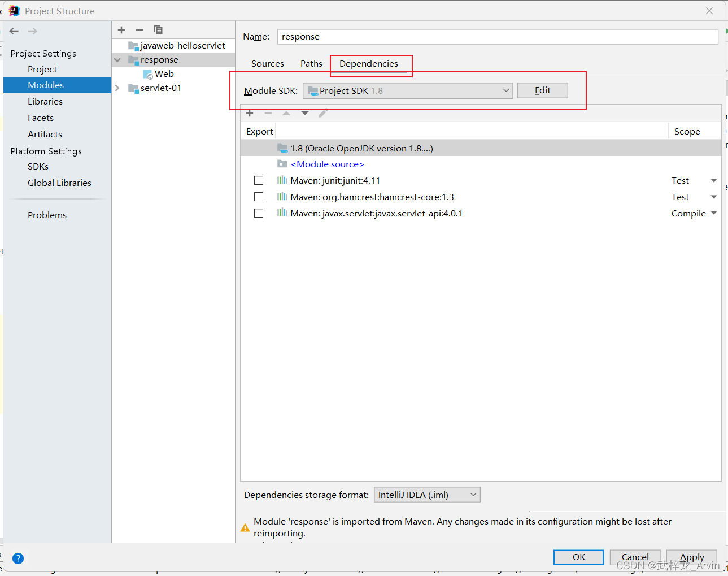Open the Module SDK dropdown
728x576 pixels.
[x=408, y=90]
